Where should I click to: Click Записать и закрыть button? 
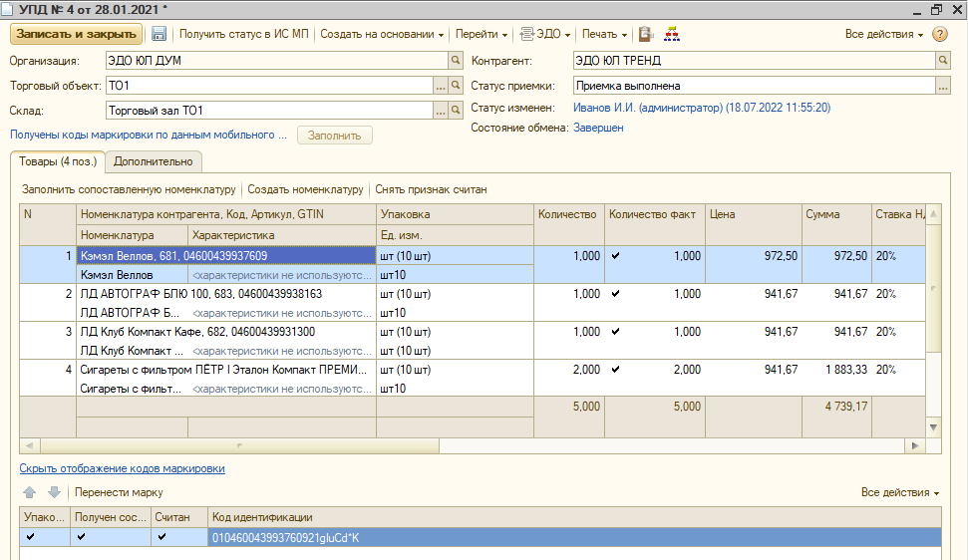(77, 34)
